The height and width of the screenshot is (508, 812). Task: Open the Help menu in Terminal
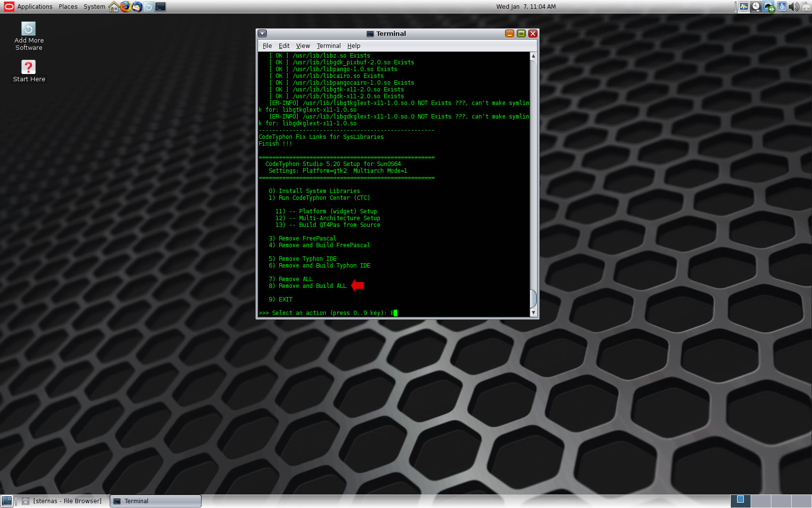(354, 46)
